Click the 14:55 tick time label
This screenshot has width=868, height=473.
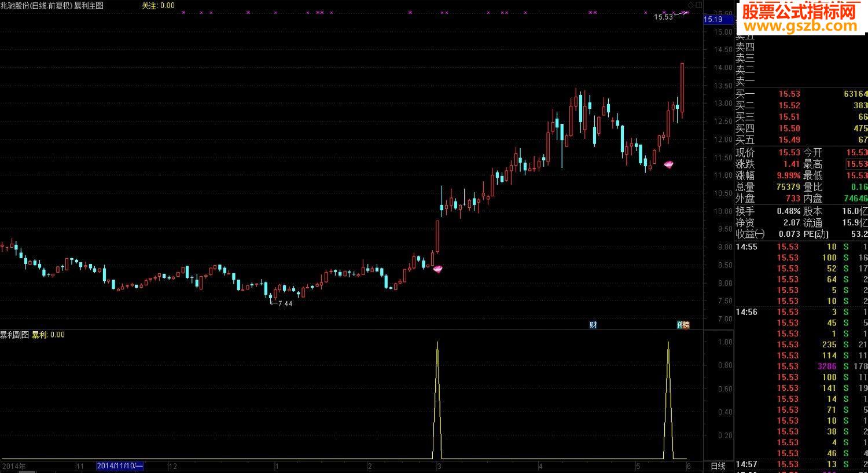[x=746, y=247]
